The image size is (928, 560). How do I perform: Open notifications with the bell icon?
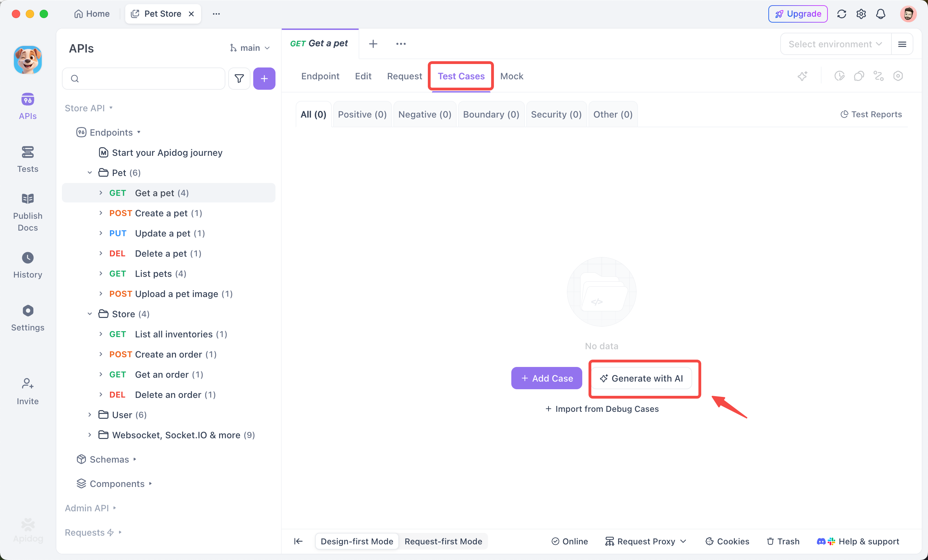tap(881, 14)
